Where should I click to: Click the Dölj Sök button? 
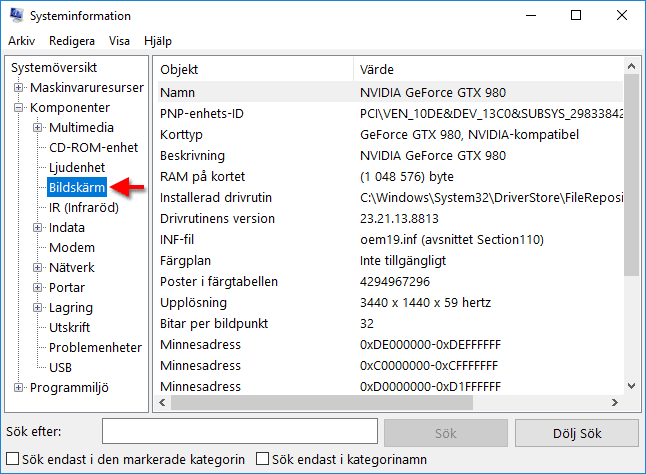577,433
